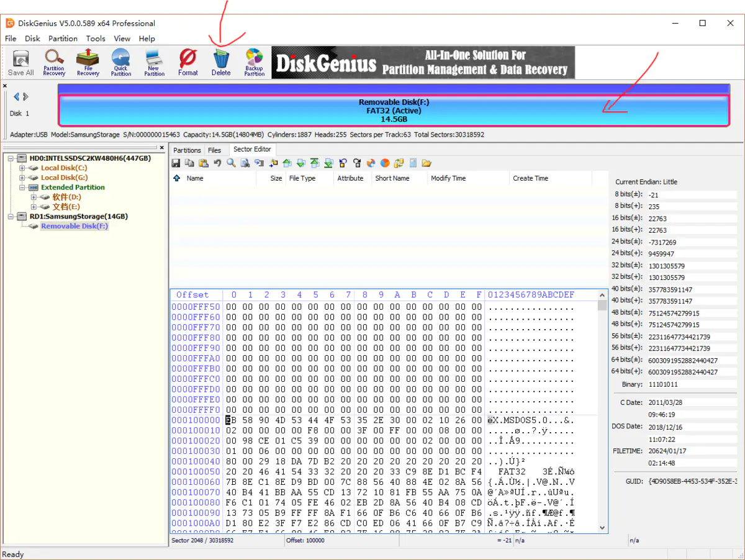This screenshot has width=745, height=560.
Task: Click the Save All icon
Action: 20,62
